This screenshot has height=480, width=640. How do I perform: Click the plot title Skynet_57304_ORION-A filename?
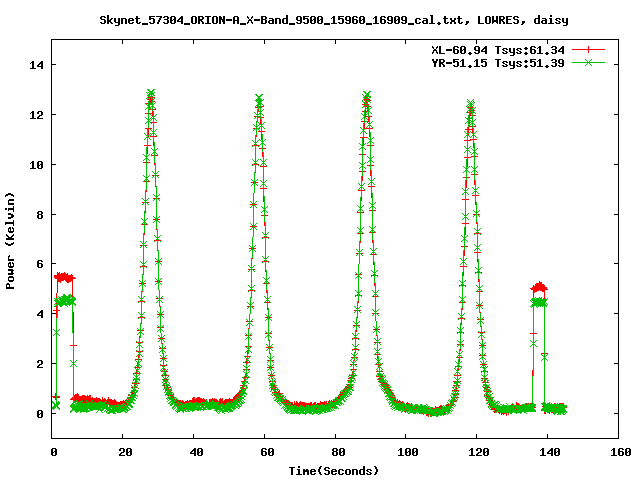pos(334,20)
